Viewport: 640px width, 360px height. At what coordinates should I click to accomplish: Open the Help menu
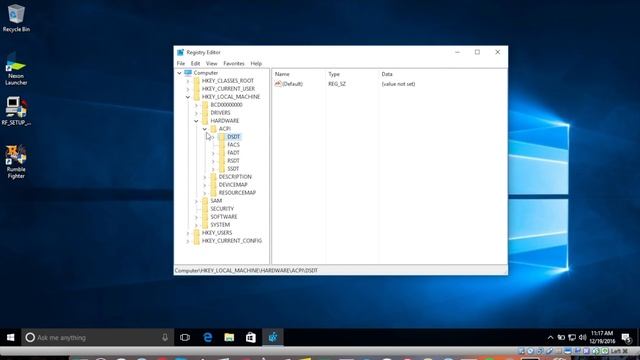[256, 64]
